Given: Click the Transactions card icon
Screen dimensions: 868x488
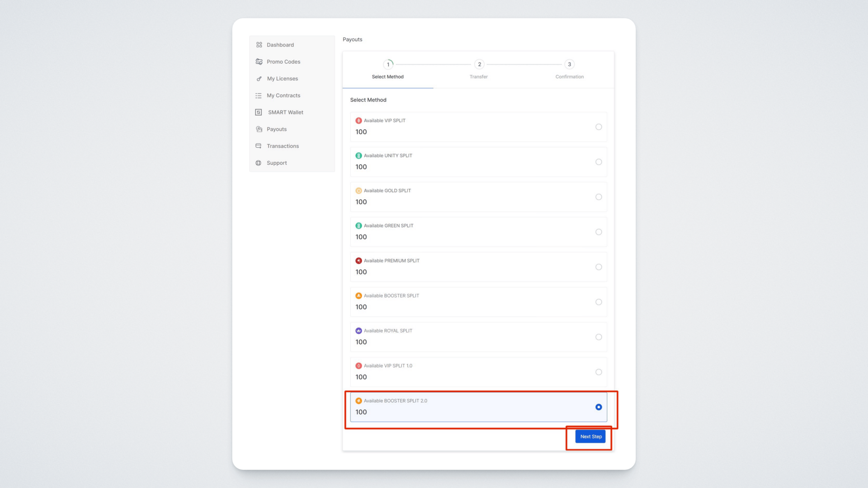Looking at the screenshot, I should click(259, 146).
